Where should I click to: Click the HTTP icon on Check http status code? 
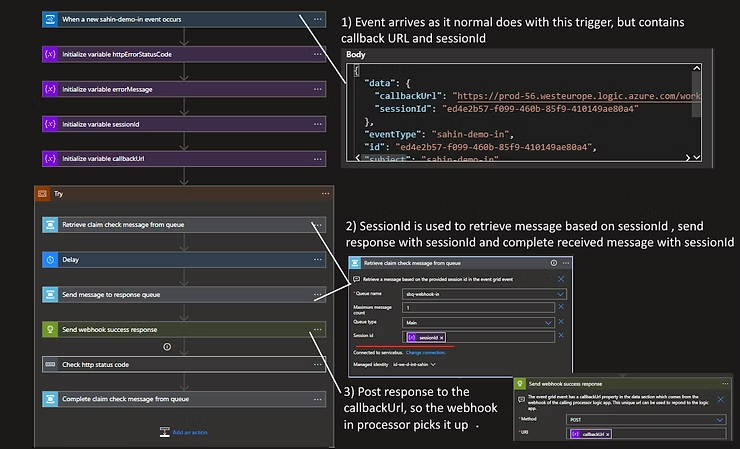click(50, 364)
